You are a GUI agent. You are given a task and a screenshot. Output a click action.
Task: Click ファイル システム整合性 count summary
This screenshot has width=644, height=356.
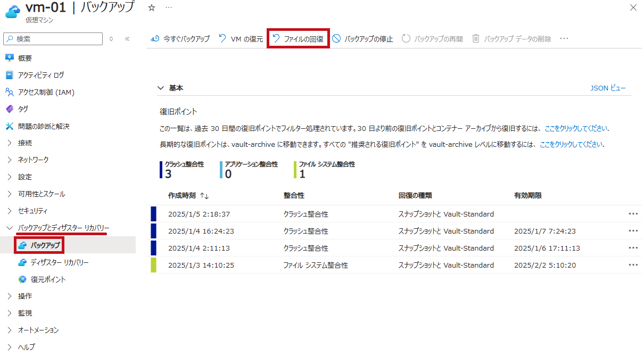324,169
